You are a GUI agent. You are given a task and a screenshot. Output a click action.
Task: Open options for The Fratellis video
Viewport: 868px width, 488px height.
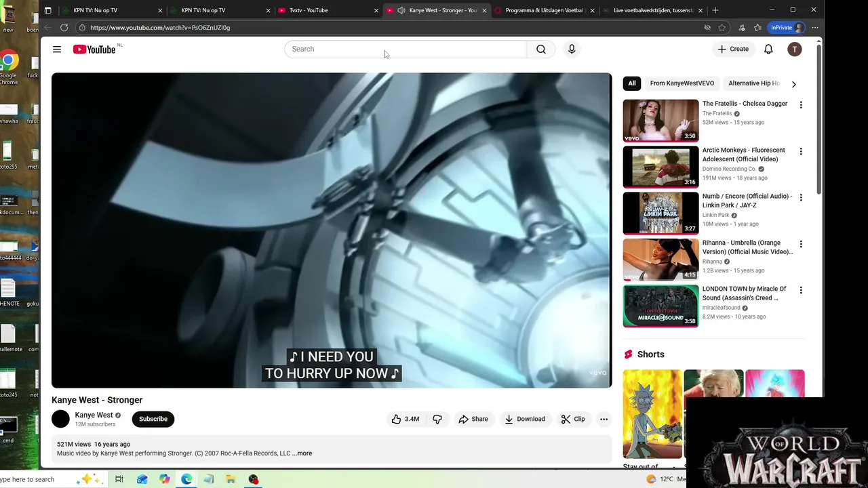coord(801,105)
